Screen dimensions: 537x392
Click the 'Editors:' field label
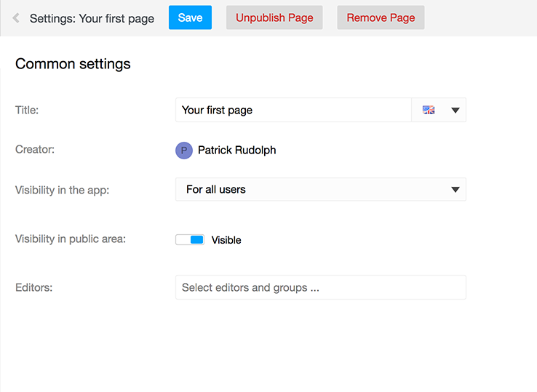pyautogui.click(x=34, y=287)
